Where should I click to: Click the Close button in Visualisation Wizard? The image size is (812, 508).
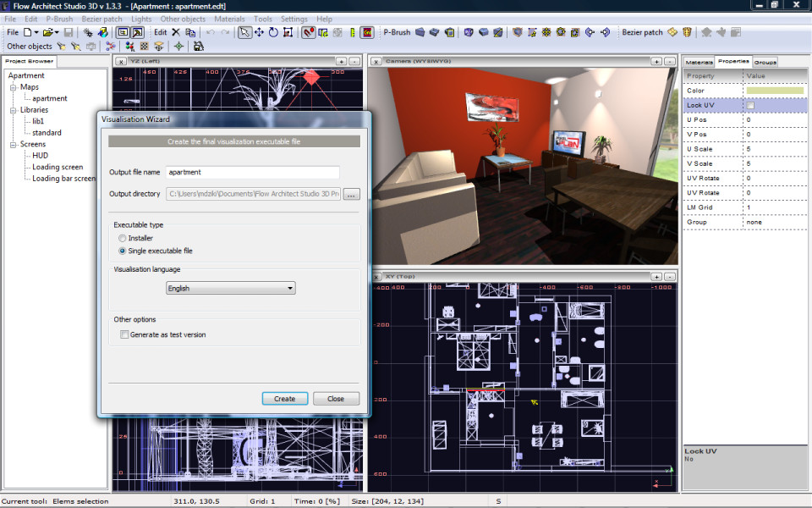coord(336,399)
